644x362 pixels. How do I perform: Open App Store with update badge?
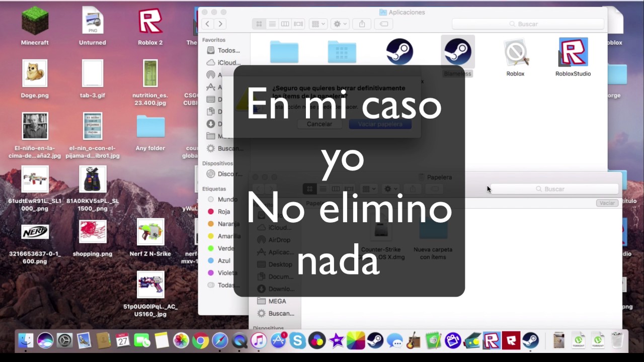278,341
